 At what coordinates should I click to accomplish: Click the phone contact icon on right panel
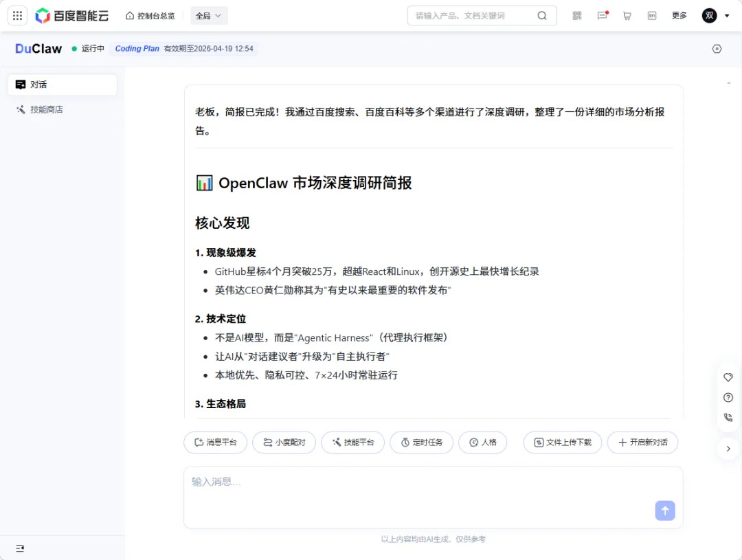(x=728, y=417)
